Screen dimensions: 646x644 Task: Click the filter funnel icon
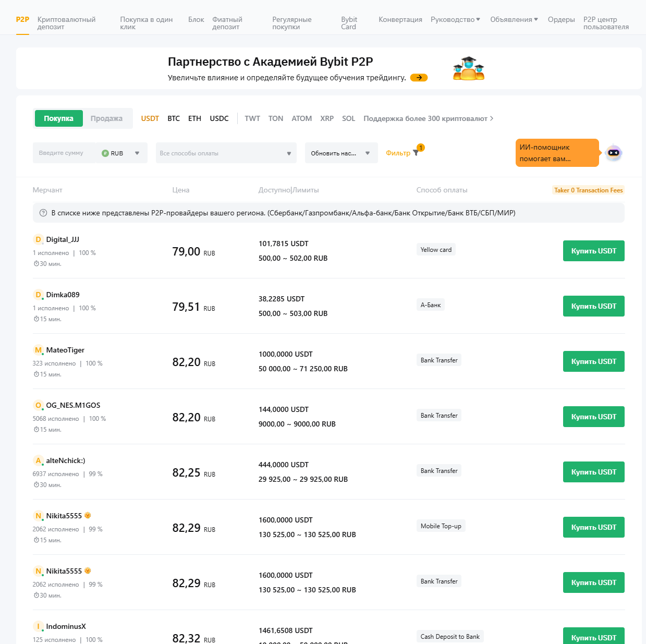416,153
